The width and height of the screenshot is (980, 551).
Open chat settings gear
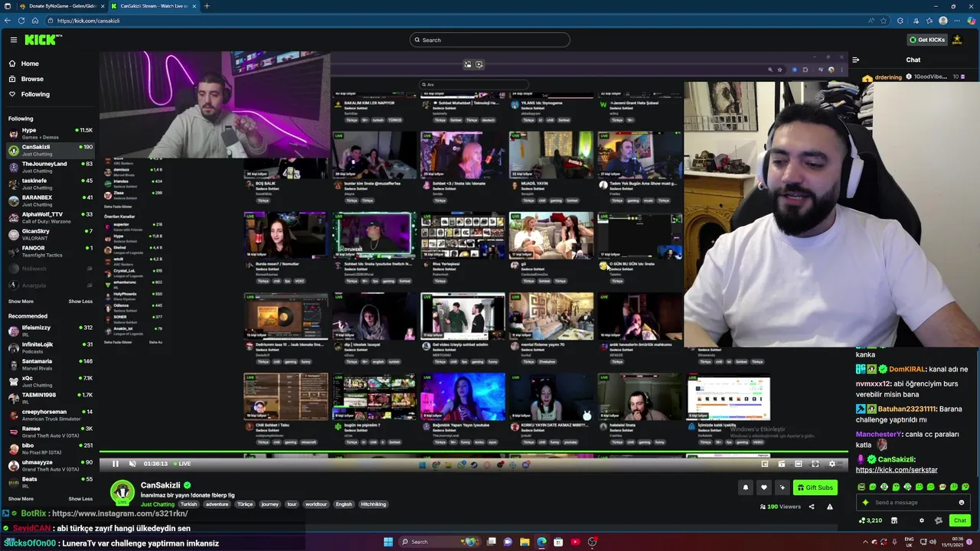pyautogui.click(x=921, y=520)
